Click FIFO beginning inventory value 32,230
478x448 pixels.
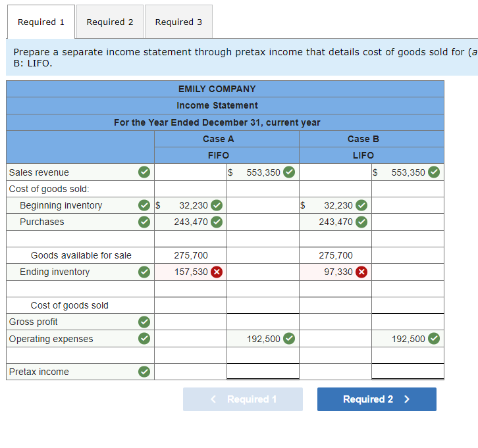[x=194, y=205]
